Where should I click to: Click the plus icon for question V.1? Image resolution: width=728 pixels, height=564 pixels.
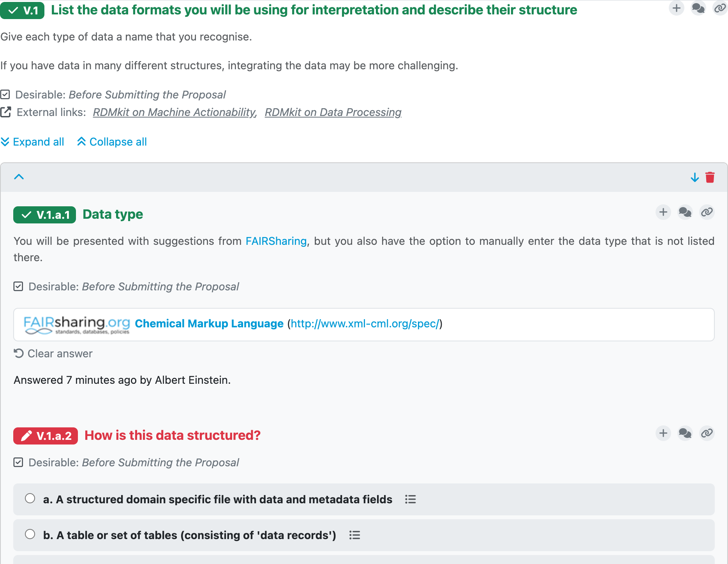coord(677,8)
